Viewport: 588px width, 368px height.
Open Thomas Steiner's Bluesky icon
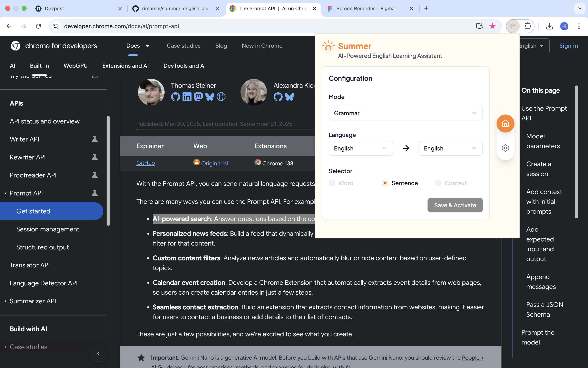[x=210, y=97]
